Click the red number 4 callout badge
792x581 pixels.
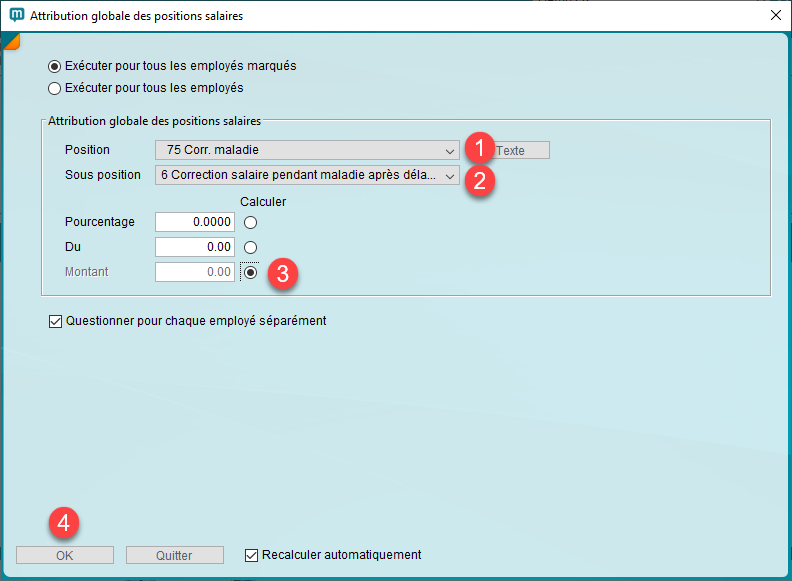coord(63,523)
